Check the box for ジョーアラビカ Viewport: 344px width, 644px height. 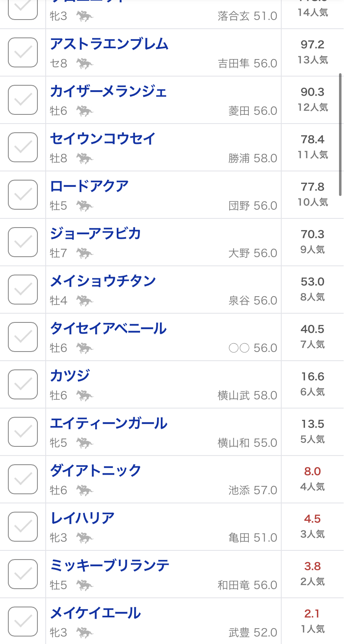[23, 242]
